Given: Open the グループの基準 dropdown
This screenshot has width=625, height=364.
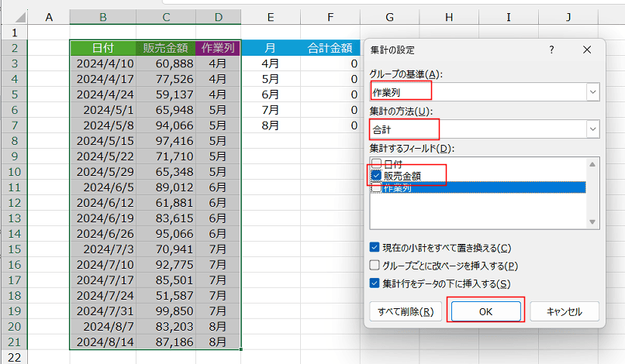Looking at the screenshot, I should pos(593,92).
